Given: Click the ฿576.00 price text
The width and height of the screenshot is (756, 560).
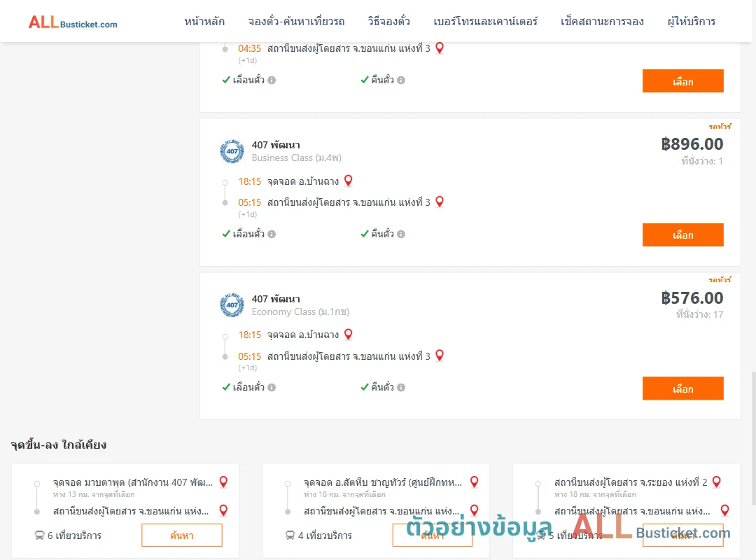Looking at the screenshot, I should [692, 298].
